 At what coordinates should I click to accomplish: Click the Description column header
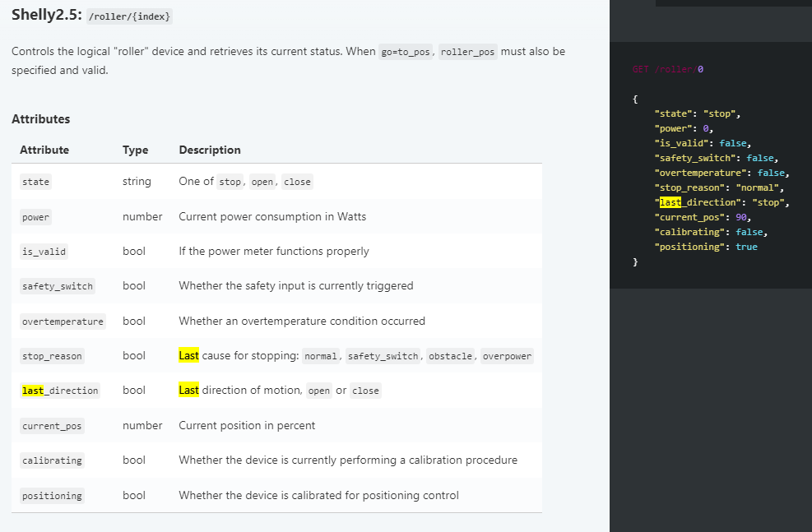[210, 150]
